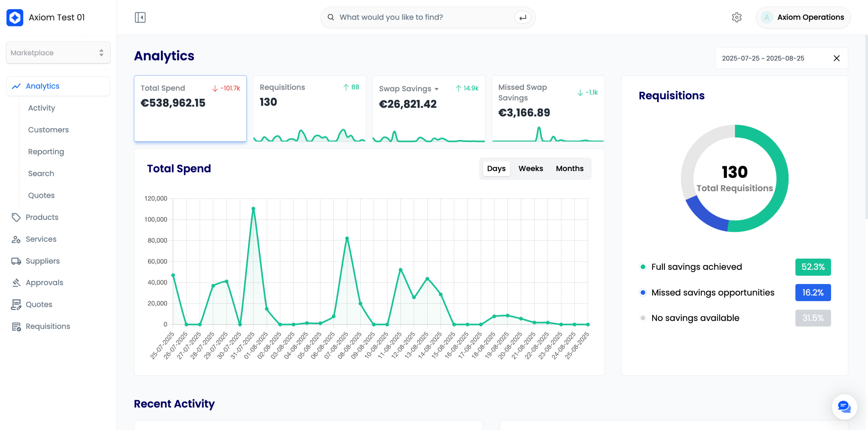Open the Marketplace selector dropdown
868x430 pixels.
[58, 53]
